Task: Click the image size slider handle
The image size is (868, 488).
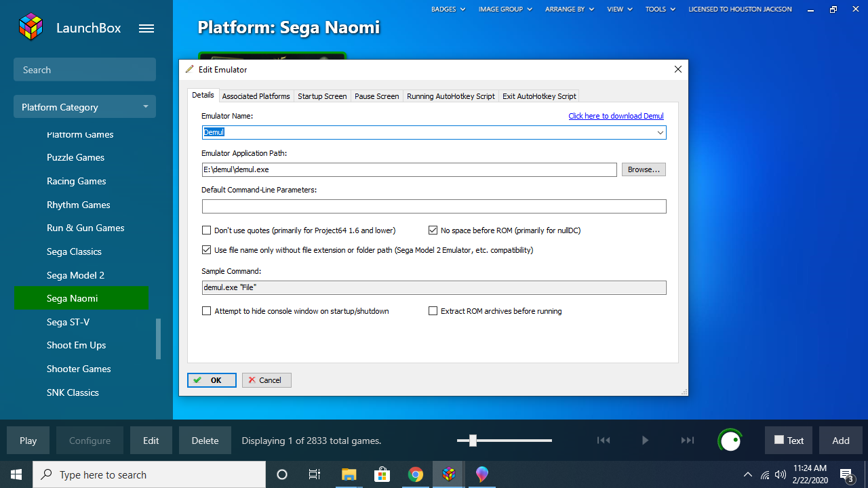Action: pyautogui.click(x=473, y=441)
